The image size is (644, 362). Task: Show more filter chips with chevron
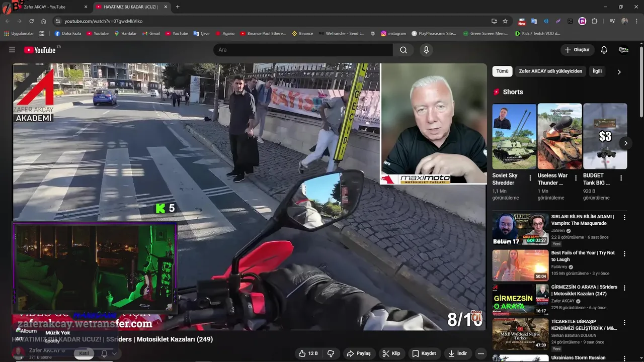pos(619,72)
